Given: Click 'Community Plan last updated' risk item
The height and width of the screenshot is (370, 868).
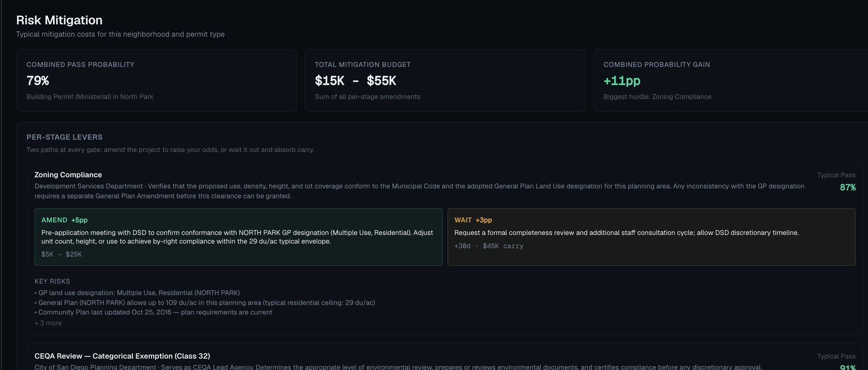Looking at the screenshot, I should (x=154, y=312).
